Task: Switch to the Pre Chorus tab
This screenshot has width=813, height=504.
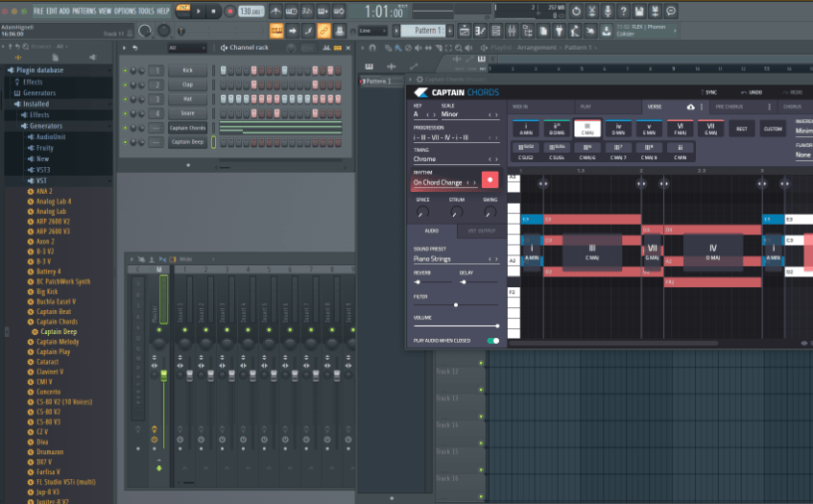Action: click(729, 107)
